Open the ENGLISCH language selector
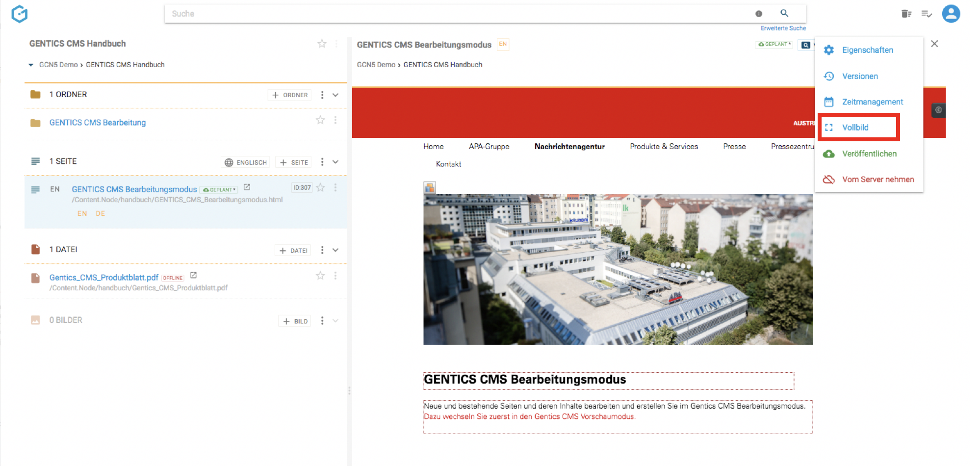 (x=246, y=162)
